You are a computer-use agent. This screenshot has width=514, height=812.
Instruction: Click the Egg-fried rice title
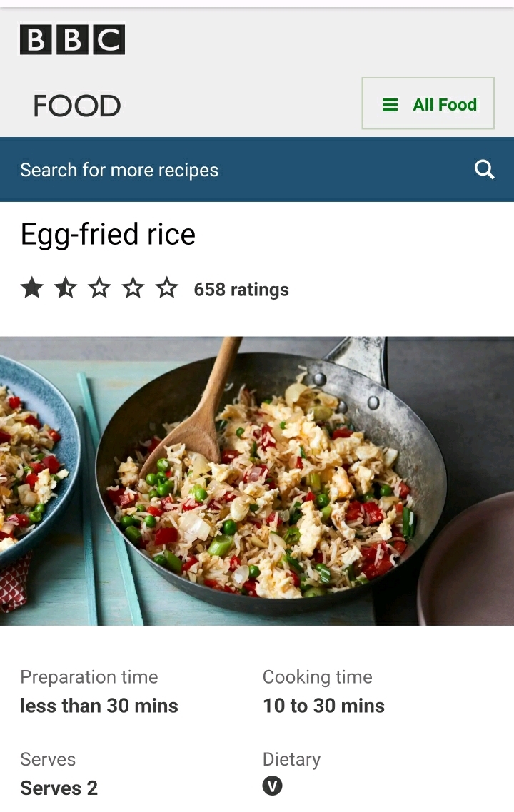108,234
